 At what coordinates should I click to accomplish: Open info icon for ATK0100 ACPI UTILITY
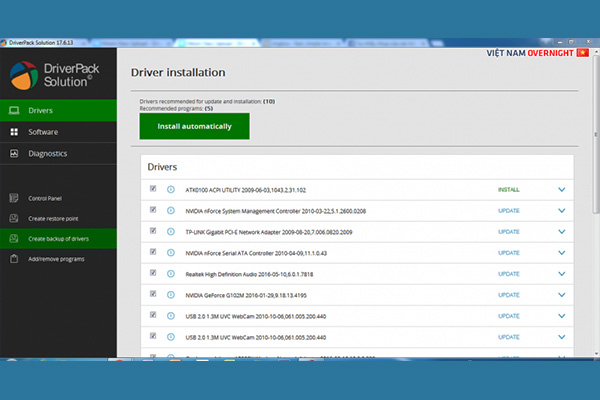(x=171, y=189)
